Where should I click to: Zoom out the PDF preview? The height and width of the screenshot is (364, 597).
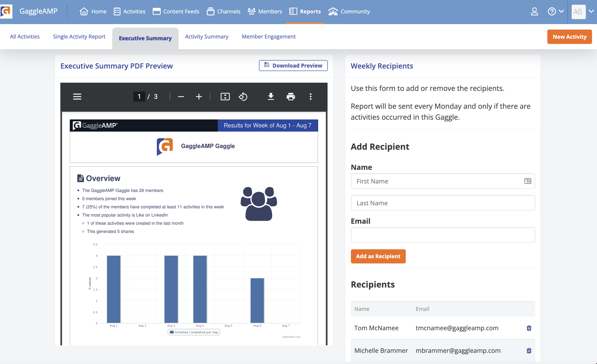pyautogui.click(x=181, y=97)
